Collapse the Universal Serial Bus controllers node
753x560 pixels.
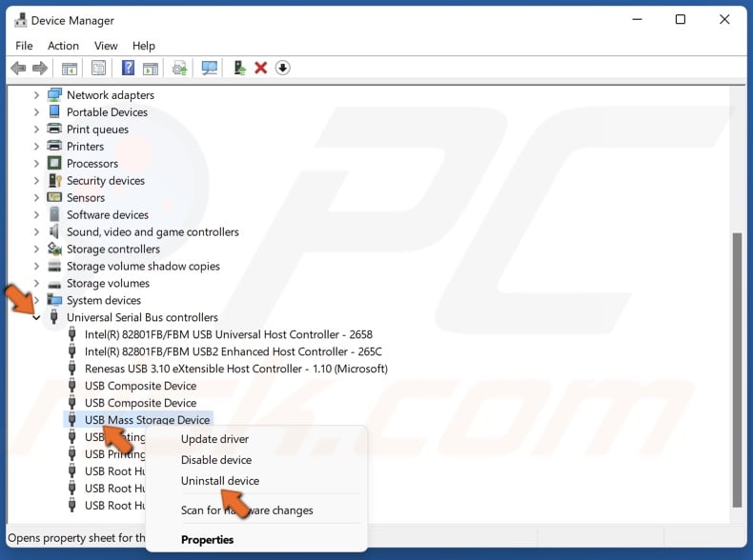[36, 317]
